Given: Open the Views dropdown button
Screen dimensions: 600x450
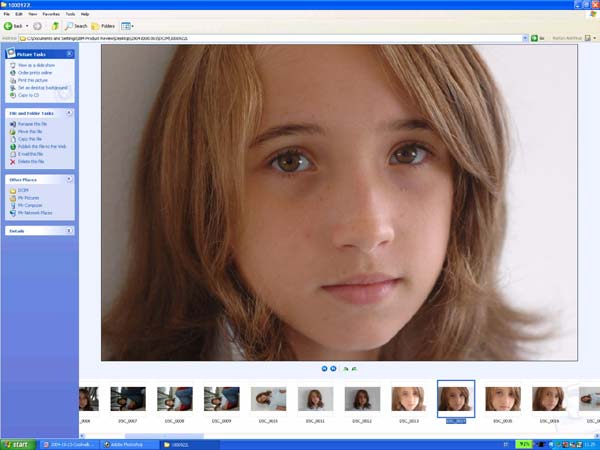Looking at the screenshot, I should [127, 26].
